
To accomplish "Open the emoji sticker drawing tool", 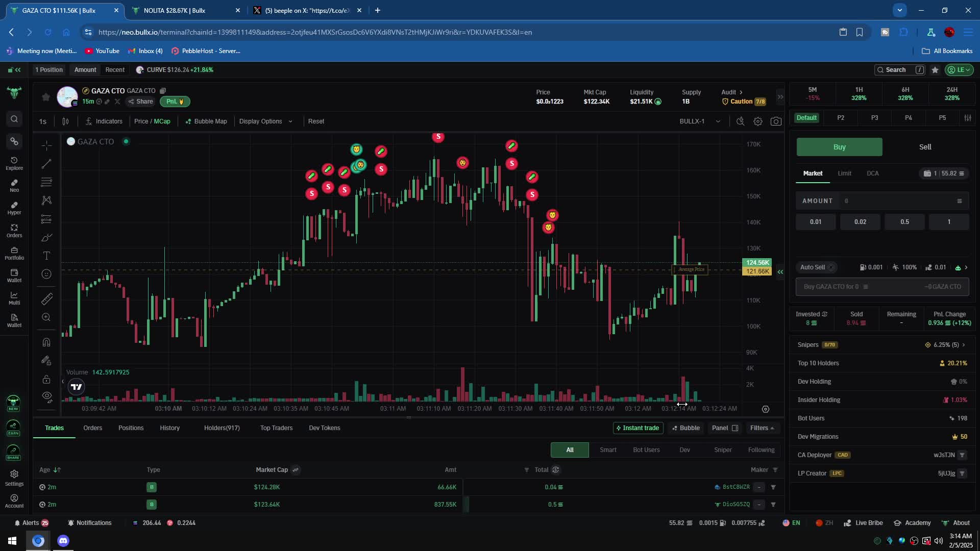I will coord(46,274).
